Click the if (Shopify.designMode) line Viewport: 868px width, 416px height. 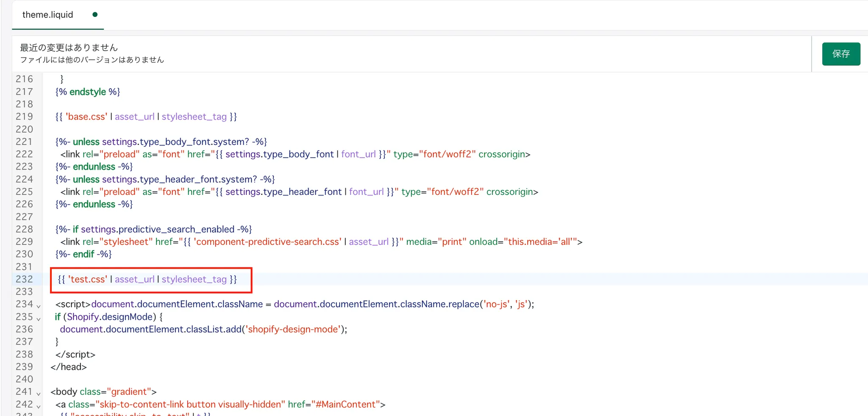tap(109, 317)
